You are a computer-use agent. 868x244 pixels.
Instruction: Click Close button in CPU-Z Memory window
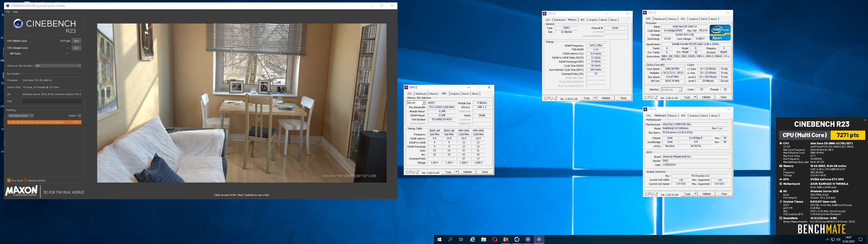point(623,98)
